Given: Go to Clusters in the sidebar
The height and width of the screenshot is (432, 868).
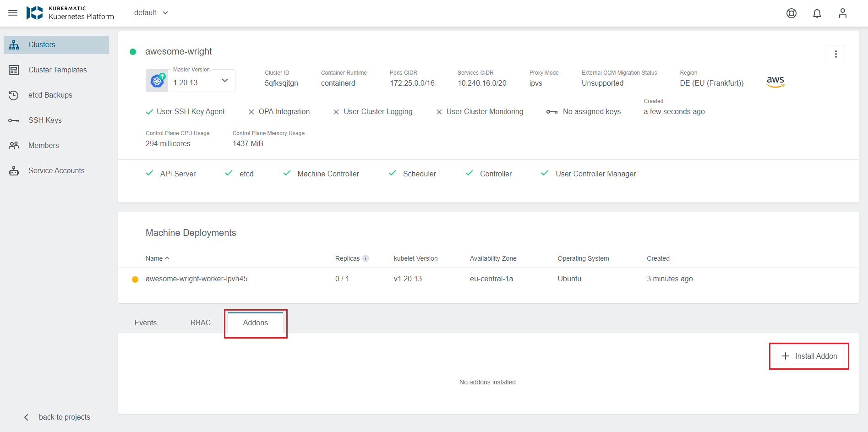Looking at the screenshot, I should (x=56, y=45).
